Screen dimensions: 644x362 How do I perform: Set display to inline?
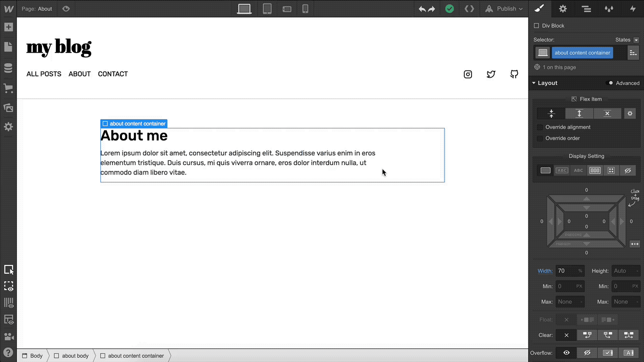click(578, 170)
